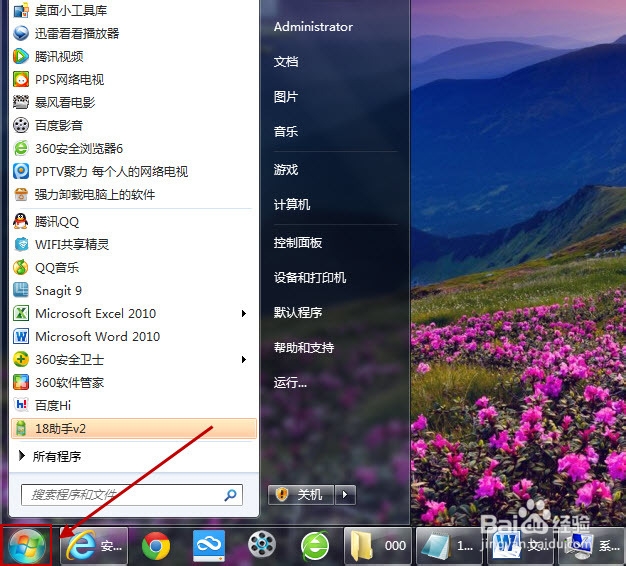
Task: Switch to the Notepad taskbar window
Action: pyautogui.click(x=450, y=546)
